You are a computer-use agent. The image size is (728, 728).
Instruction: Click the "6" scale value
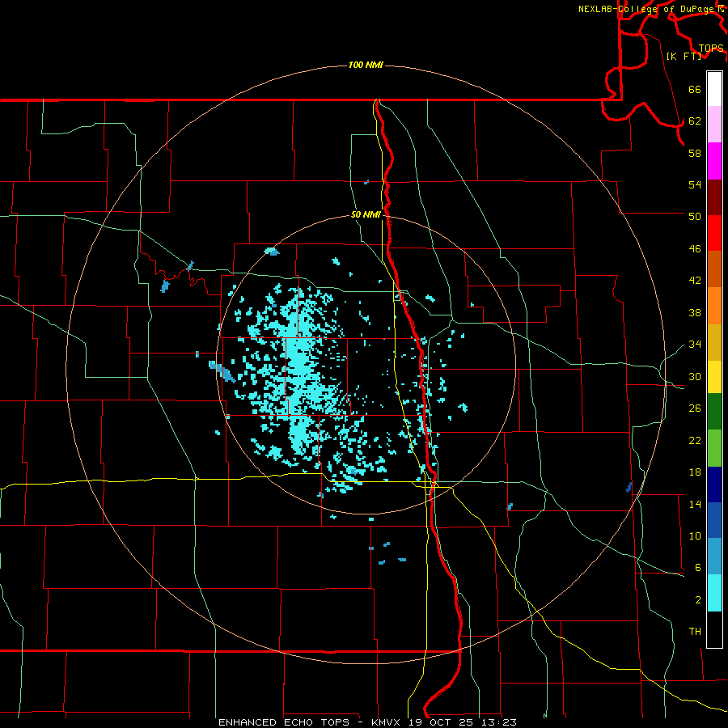(698, 567)
